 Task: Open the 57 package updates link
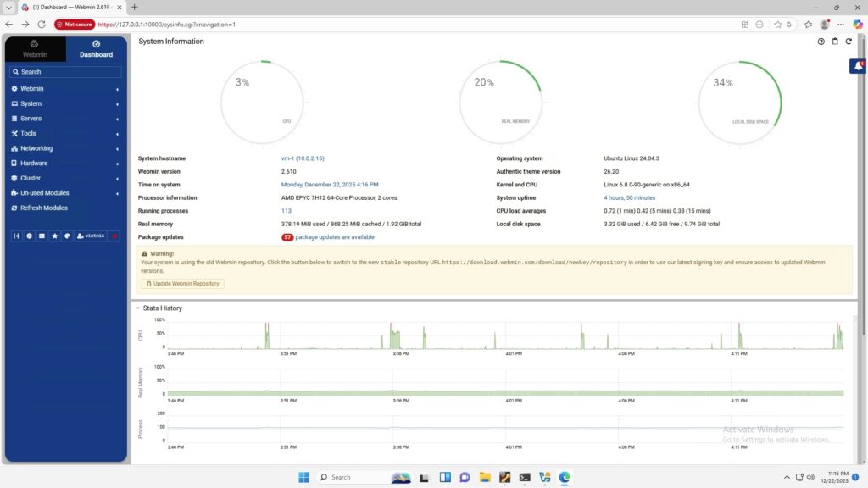(328, 237)
